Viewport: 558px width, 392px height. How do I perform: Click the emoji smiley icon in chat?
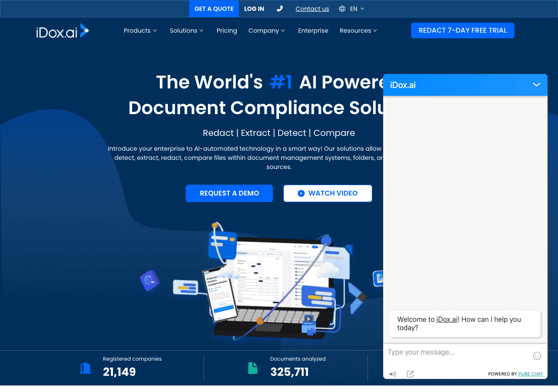tap(537, 356)
